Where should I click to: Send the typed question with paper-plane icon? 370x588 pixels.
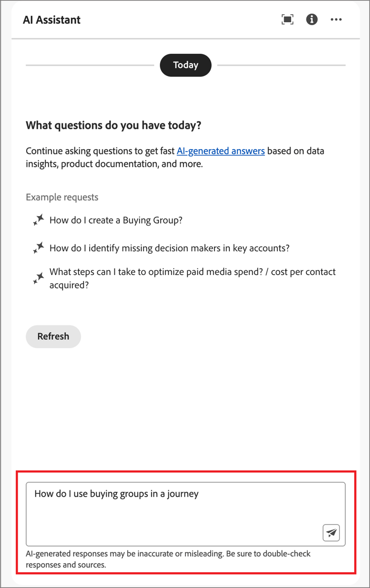[x=332, y=533]
